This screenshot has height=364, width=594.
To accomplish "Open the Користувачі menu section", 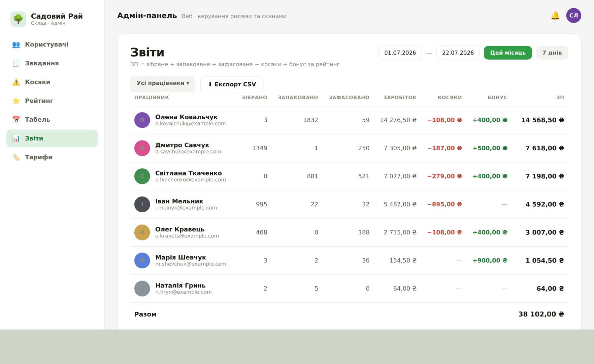I will click(x=52, y=45).
